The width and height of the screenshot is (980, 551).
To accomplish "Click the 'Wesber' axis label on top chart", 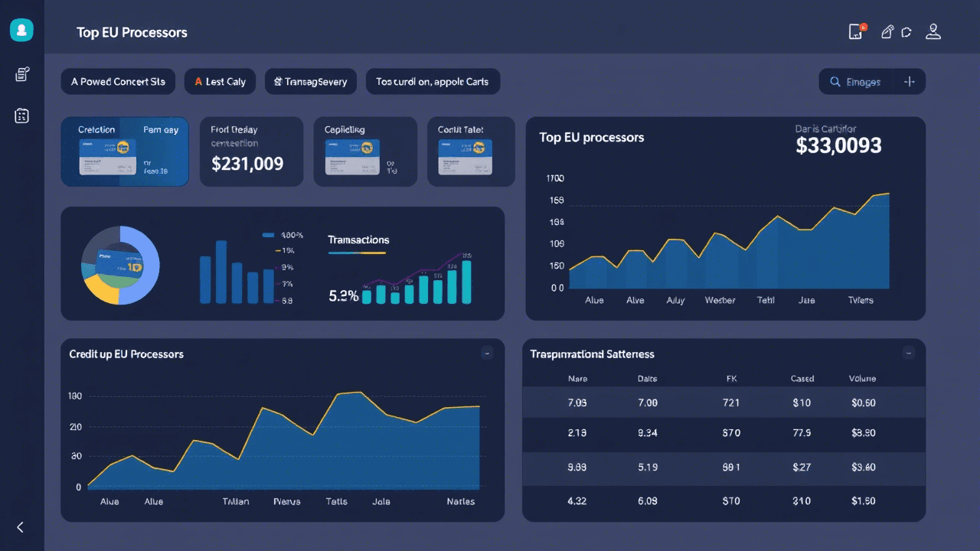I will (720, 300).
